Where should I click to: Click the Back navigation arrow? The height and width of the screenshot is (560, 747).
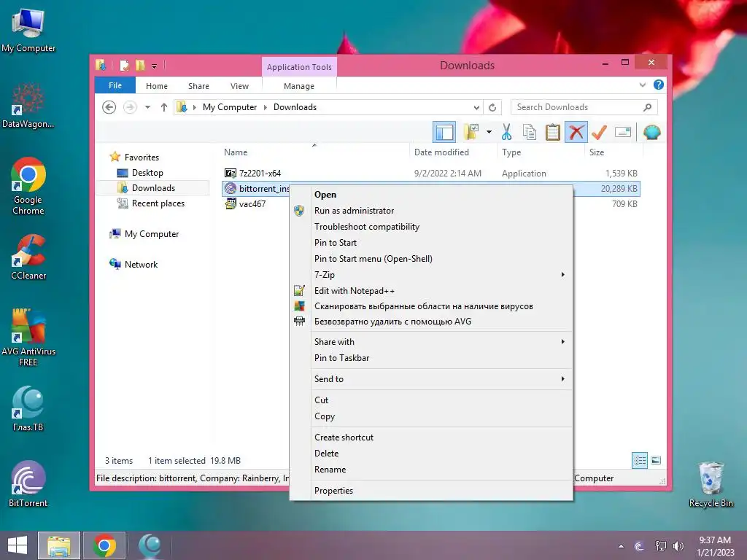pos(109,107)
